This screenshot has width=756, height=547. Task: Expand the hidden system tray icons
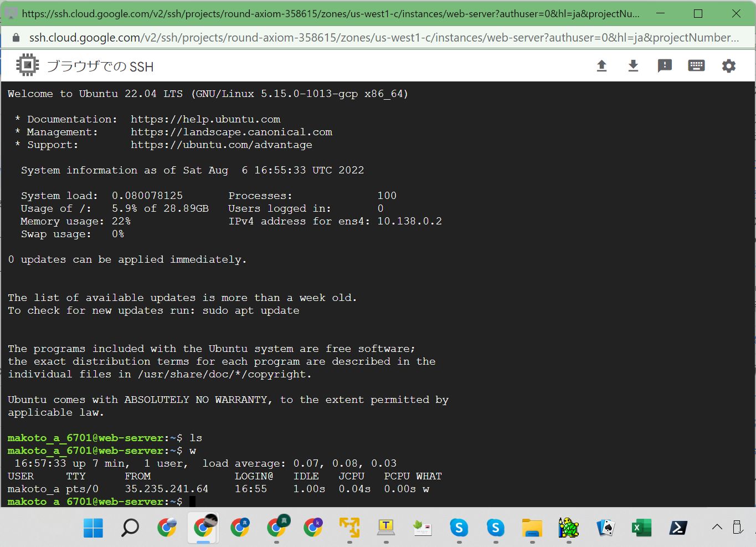717,527
